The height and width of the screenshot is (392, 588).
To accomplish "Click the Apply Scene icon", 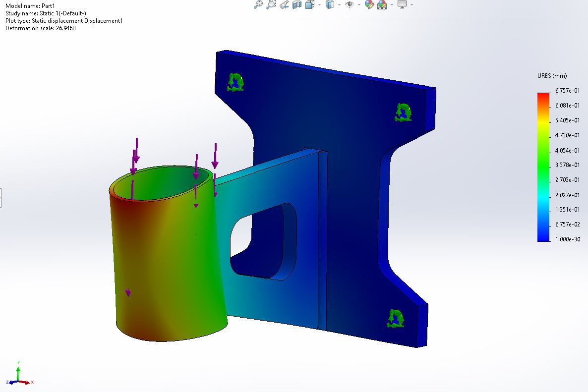I will (382, 5).
